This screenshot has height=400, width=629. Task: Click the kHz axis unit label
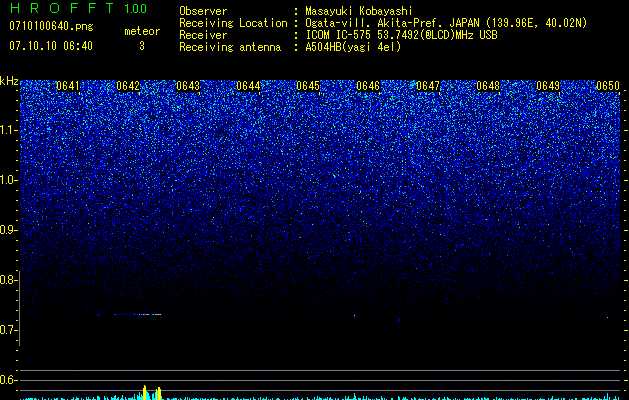coord(9,81)
